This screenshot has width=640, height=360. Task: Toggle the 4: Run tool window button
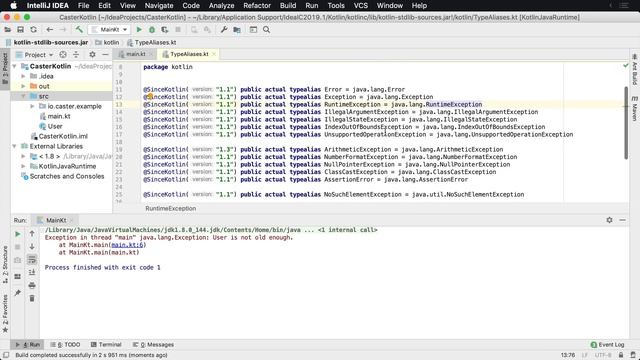[28, 344]
